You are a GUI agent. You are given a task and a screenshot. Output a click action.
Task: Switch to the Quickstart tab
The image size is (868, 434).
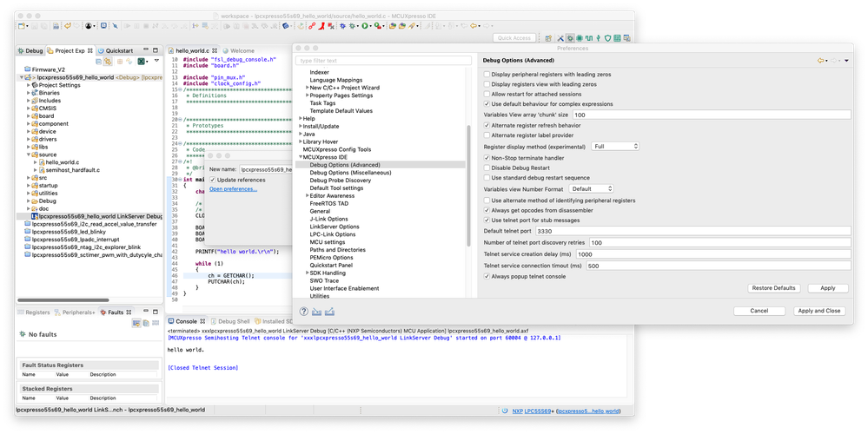(x=116, y=50)
